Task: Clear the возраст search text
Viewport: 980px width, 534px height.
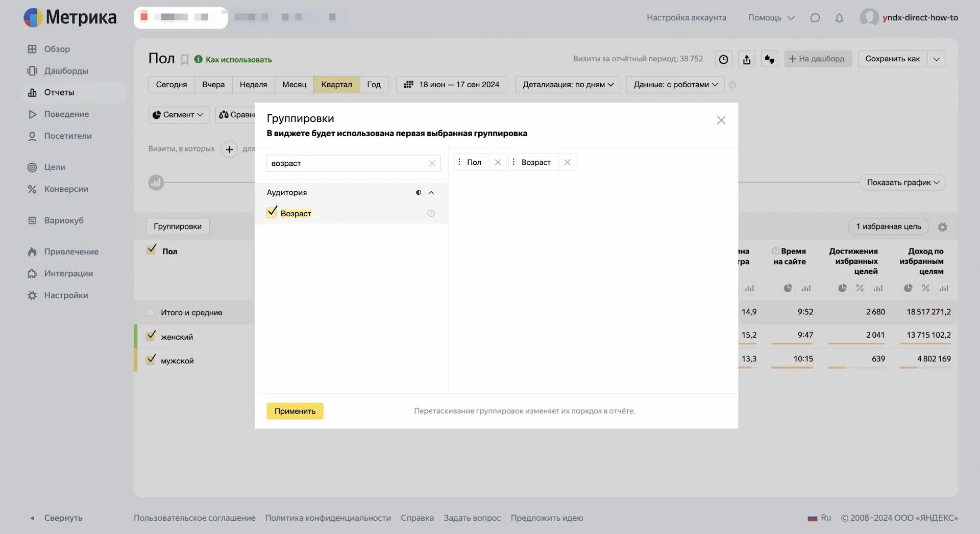Action: tap(432, 163)
